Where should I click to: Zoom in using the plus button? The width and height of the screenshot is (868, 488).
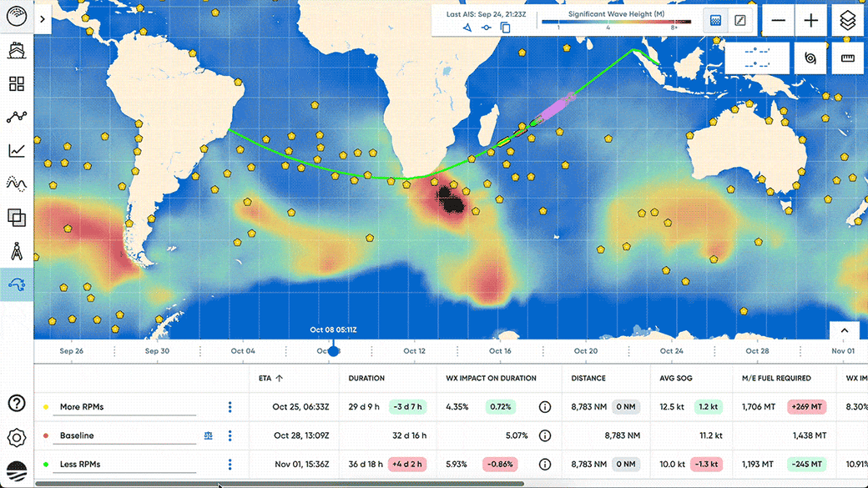810,19
